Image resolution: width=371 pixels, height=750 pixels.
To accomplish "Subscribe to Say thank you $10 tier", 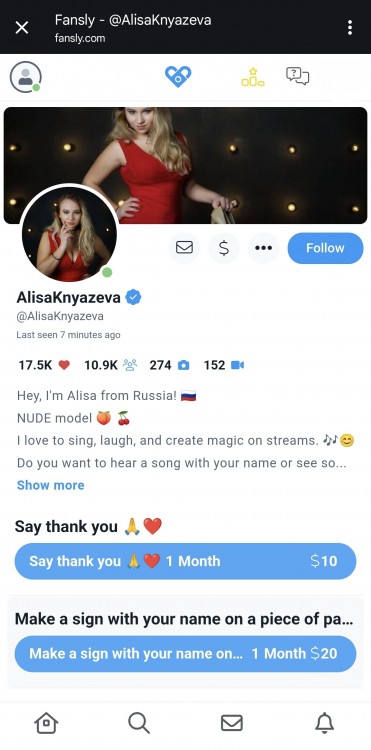I will point(186,561).
